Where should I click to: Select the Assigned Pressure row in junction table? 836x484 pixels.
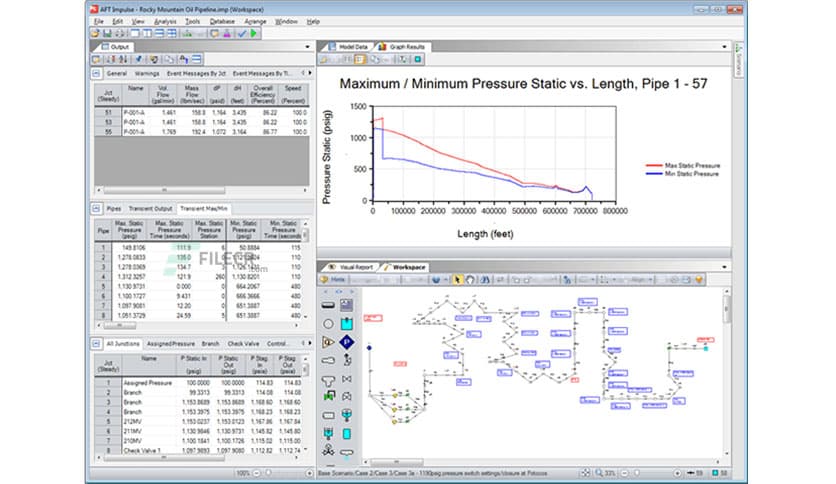click(x=199, y=383)
